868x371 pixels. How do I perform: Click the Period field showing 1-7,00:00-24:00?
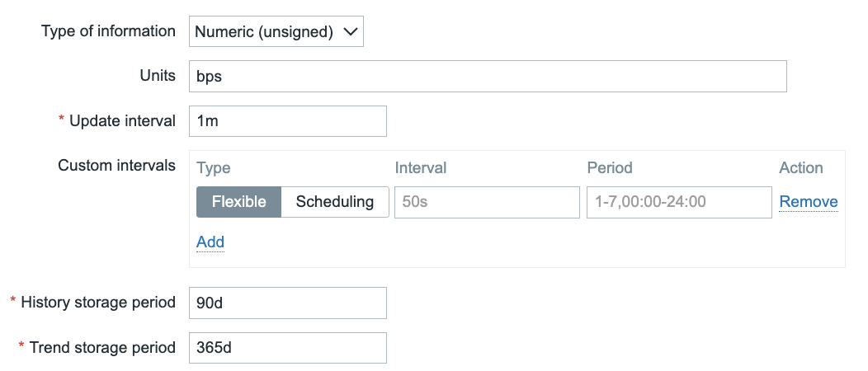pyautogui.click(x=678, y=202)
